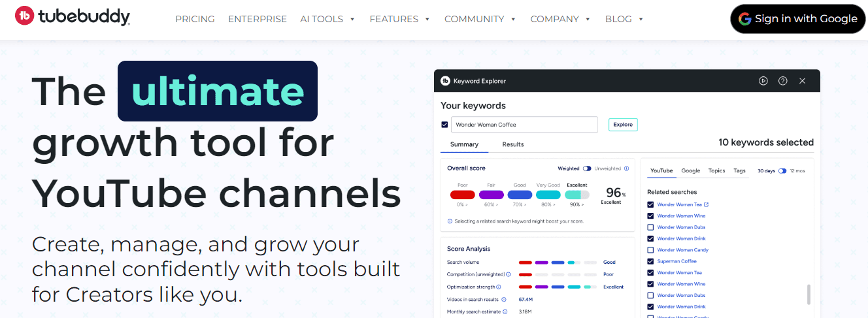Toggle the 30 days / 12 mos switch

[782, 170]
